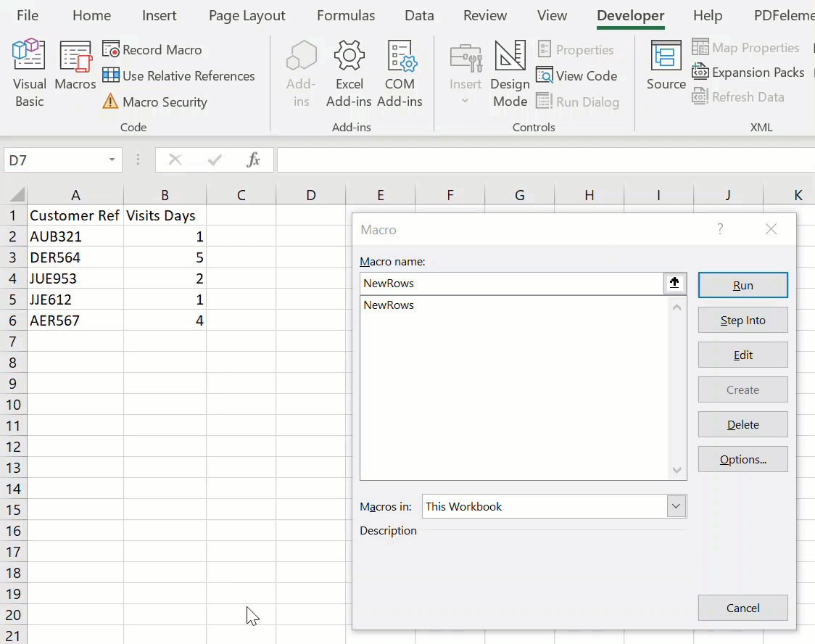Open Excel Add-ins dialog
The image size is (815, 644).
349,73
